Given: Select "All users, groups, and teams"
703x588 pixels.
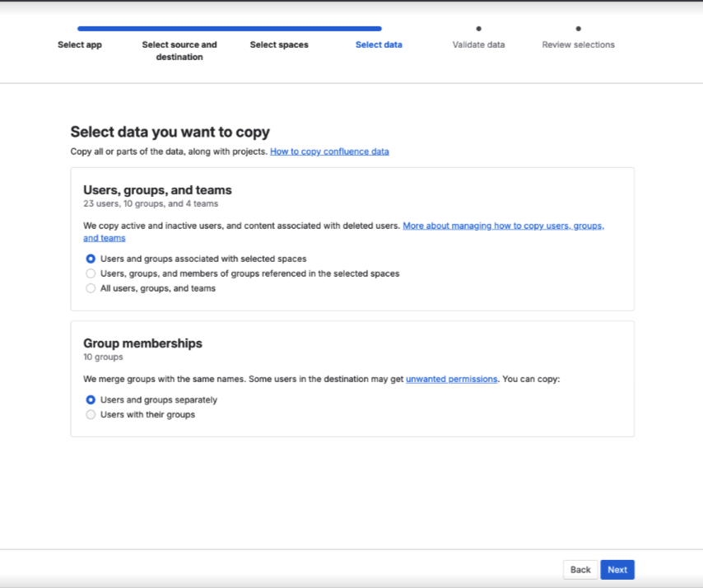Looking at the screenshot, I should pyautogui.click(x=91, y=288).
